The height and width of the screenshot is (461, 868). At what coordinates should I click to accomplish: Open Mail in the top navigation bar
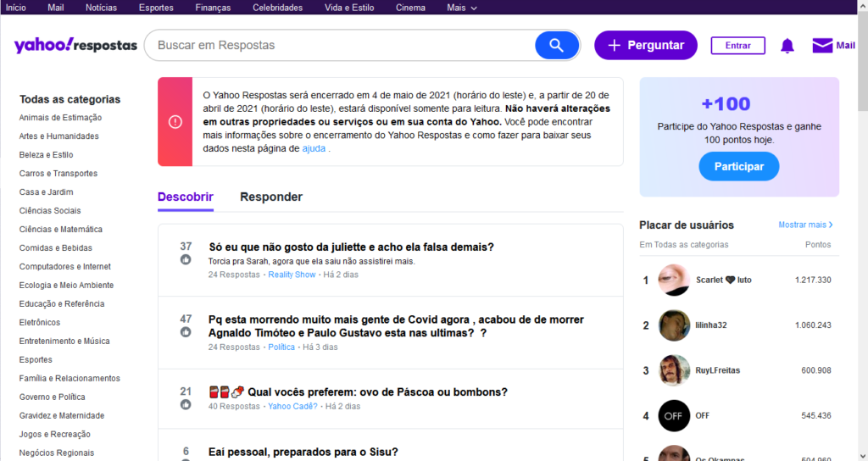55,8
